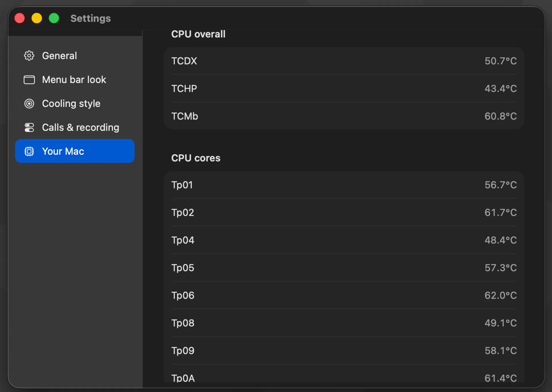Click the 50.7°C temperature value

501,61
